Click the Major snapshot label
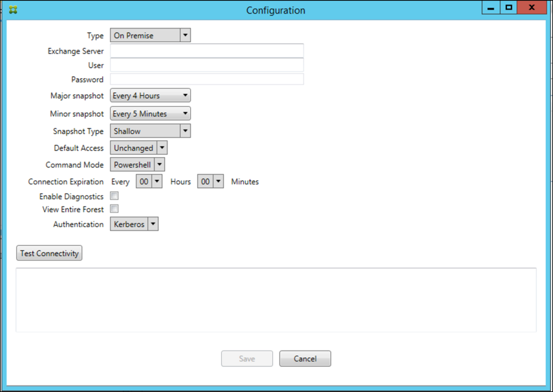This screenshot has width=553, height=392. 77,96
